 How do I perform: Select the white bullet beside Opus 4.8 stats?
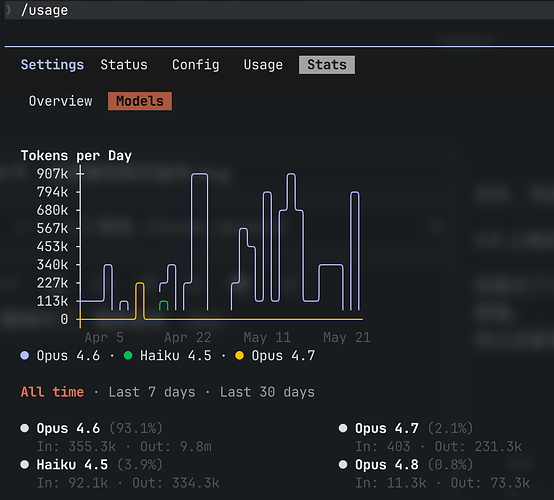click(343, 464)
